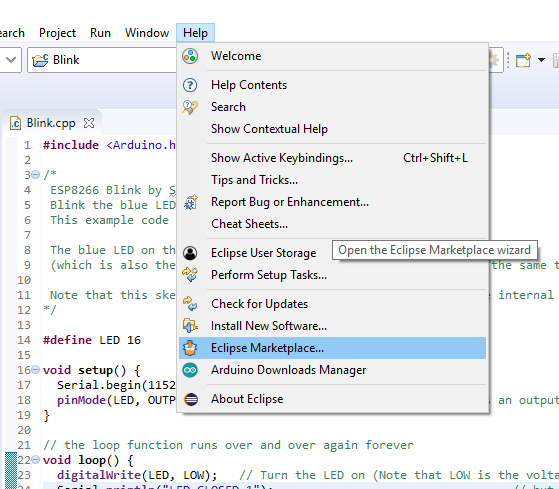Click 'Serial.begin(1152' on line 17
559x489 pixels.
pyautogui.click(x=116, y=385)
